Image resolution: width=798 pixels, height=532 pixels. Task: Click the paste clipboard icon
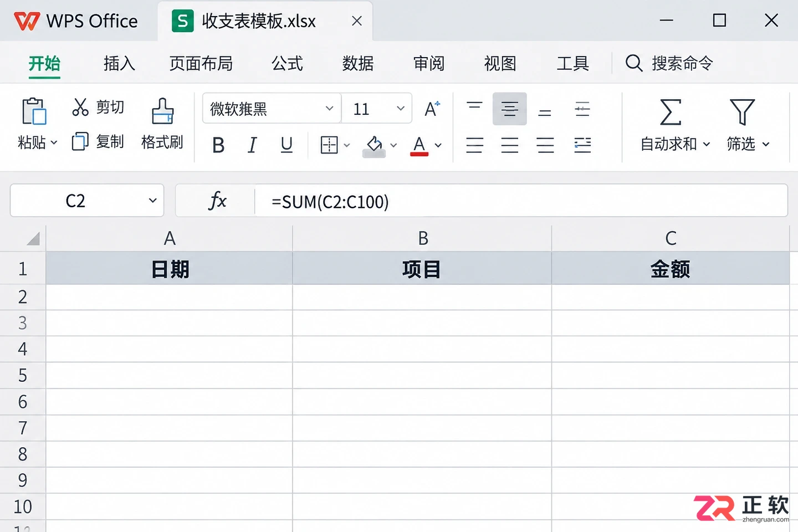pos(34,111)
